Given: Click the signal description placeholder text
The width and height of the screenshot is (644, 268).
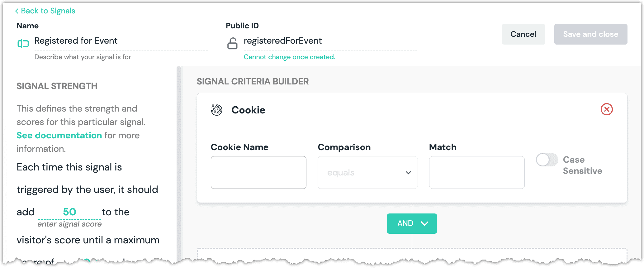Looking at the screenshot, I should 83,57.
